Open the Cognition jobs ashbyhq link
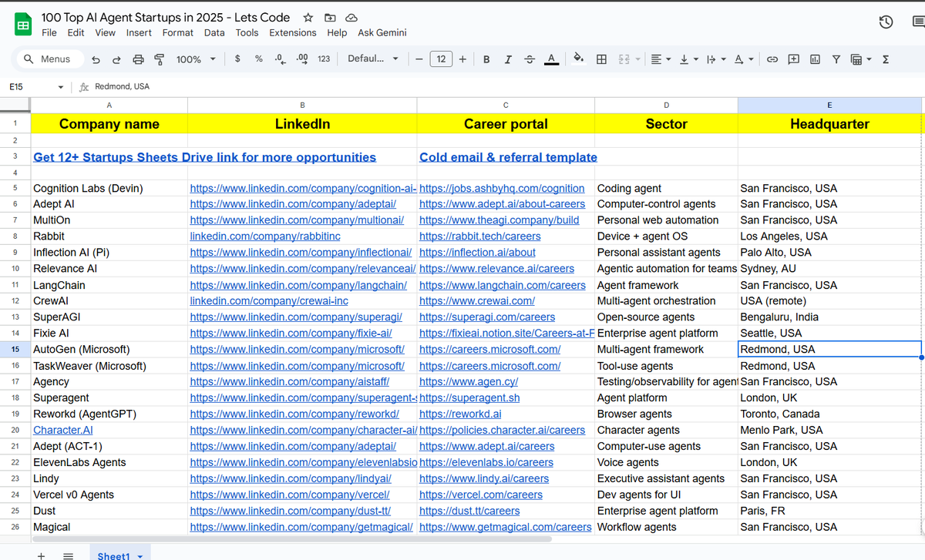Viewport: 925px width, 560px height. 502,188
